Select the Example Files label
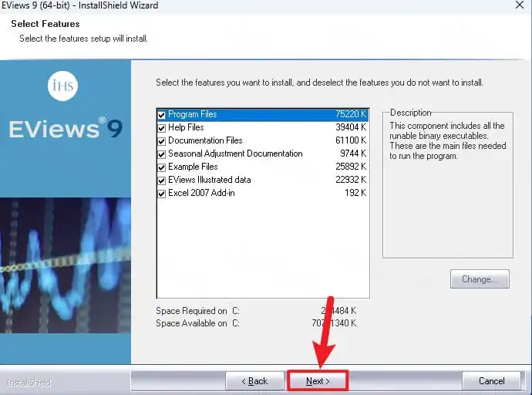Image resolution: width=532 pixels, height=395 pixels. pos(193,167)
